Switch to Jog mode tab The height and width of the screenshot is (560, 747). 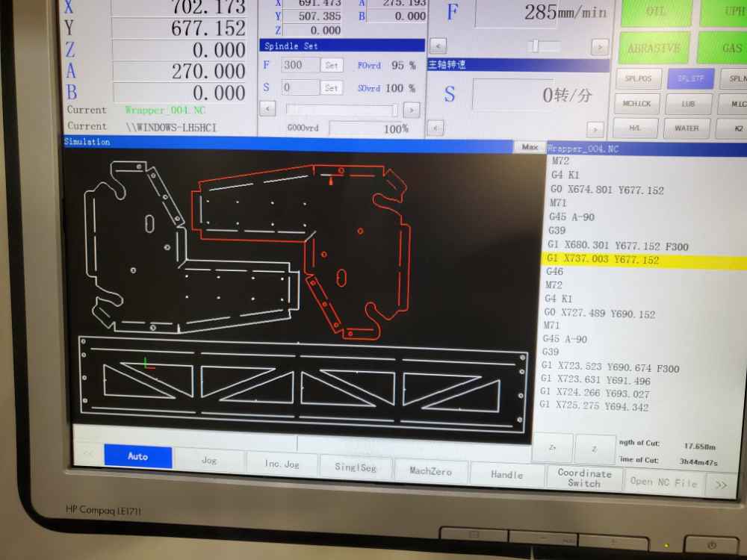(209, 460)
